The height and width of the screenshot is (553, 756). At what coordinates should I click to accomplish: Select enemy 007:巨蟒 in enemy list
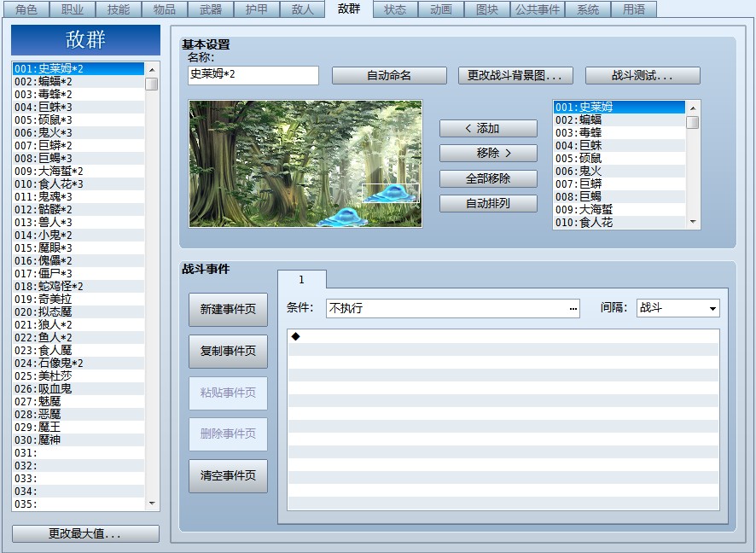619,183
